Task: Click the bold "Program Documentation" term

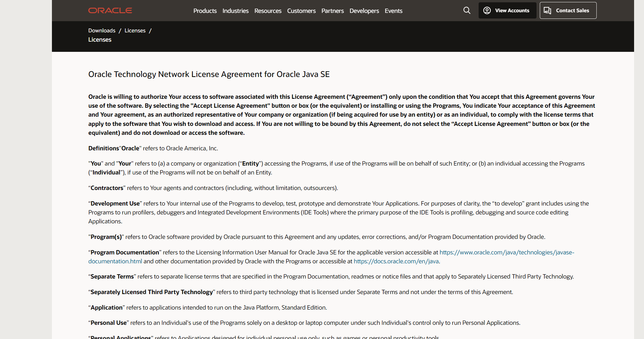Action: (x=125, y=252)
